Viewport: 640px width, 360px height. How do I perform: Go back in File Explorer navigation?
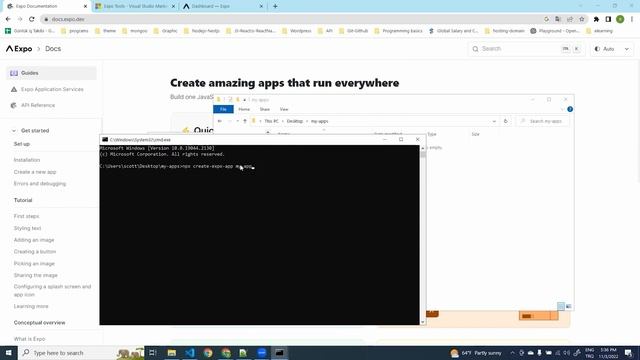(x=220, y=121)
